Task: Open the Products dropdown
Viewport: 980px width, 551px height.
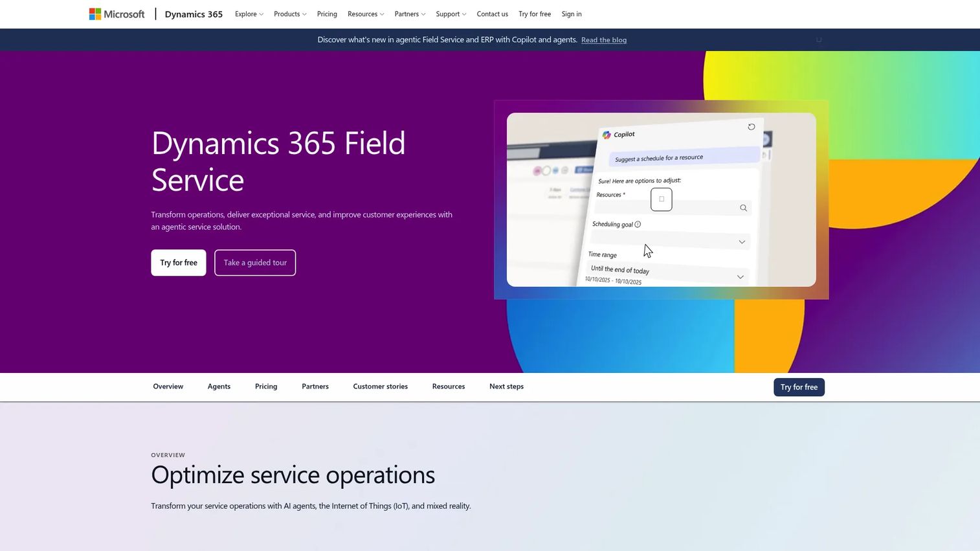Action: click(x=290, y=14)
